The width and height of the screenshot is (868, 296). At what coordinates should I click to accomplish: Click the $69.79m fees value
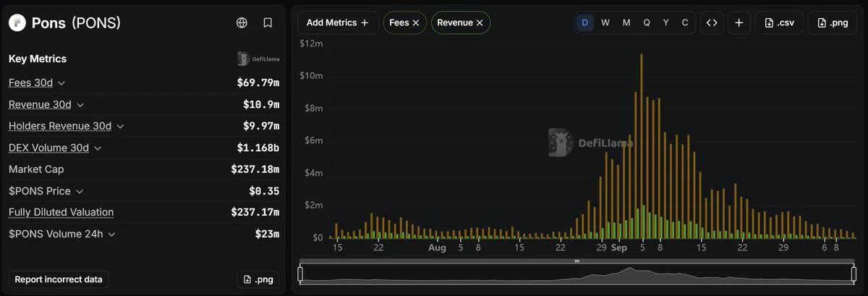258,83
